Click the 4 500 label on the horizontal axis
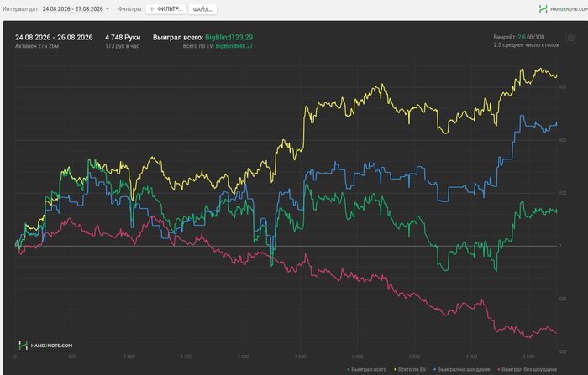The height and width of the screenshot is (375, 588). pyautogui.click(x=528, y=357)
